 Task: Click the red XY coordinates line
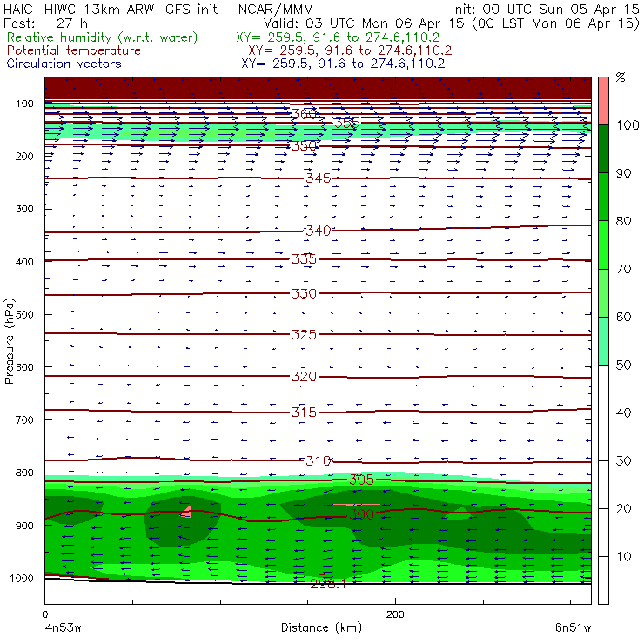[350, 50]
